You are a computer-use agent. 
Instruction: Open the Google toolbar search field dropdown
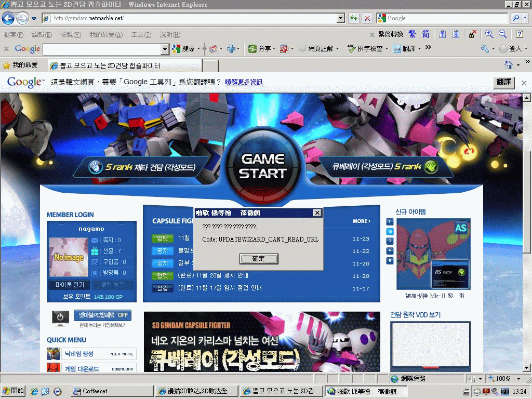click(165, 49)
